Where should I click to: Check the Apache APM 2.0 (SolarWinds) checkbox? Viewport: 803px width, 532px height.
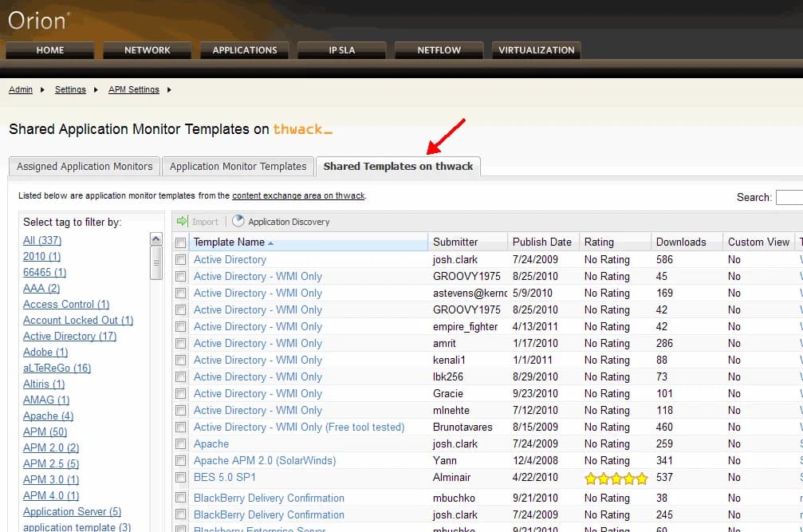point(180,461)
